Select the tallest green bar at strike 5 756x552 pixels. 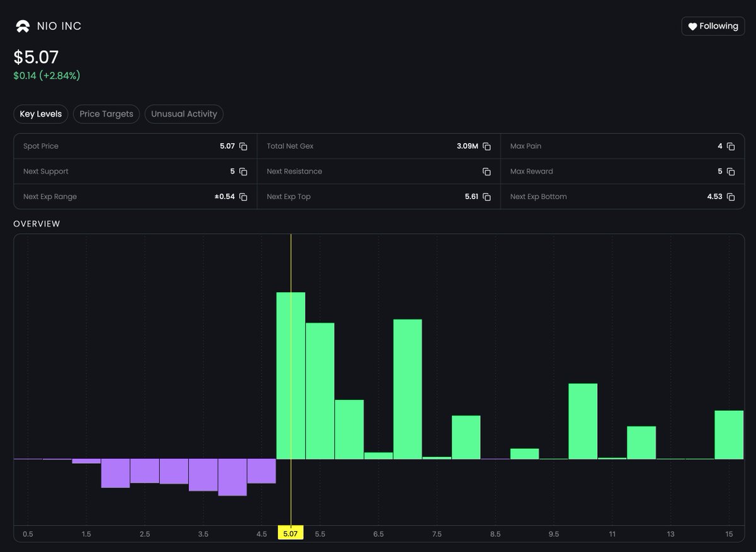point(291,376)
